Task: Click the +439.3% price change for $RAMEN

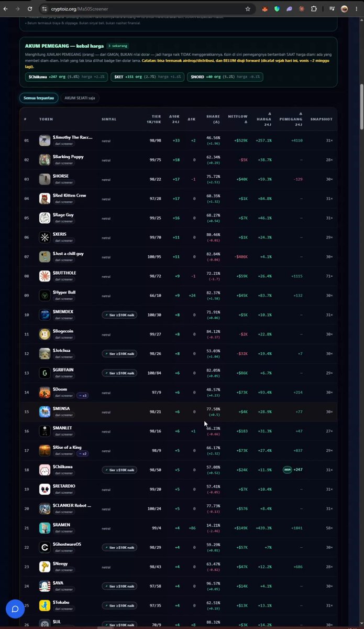Action: (x=263, y=528)
